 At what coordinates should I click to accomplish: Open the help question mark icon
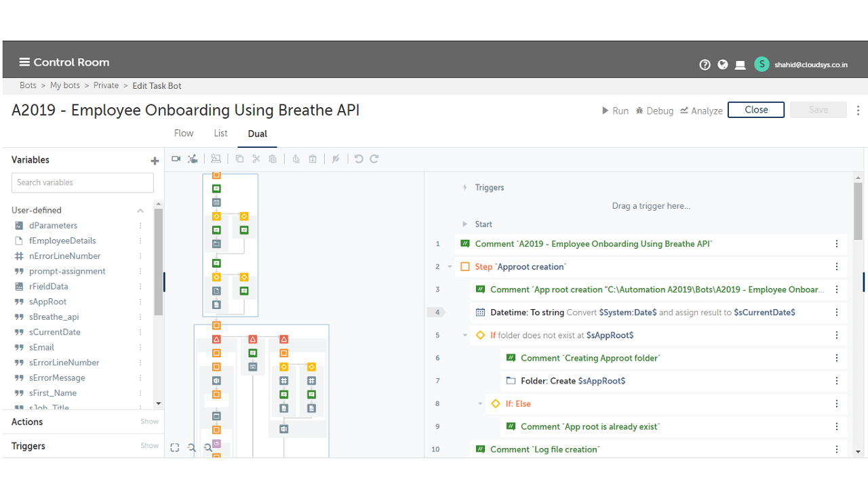(x=705, y=64)
